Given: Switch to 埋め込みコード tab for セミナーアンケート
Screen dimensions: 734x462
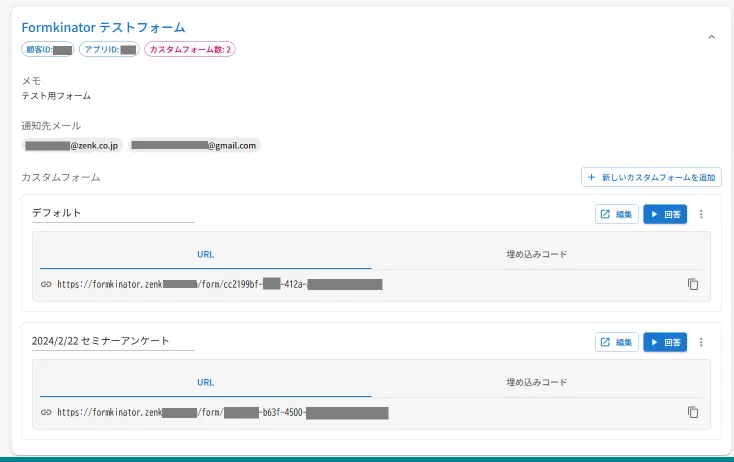Looking at the screenshot, I should (537, 382).
